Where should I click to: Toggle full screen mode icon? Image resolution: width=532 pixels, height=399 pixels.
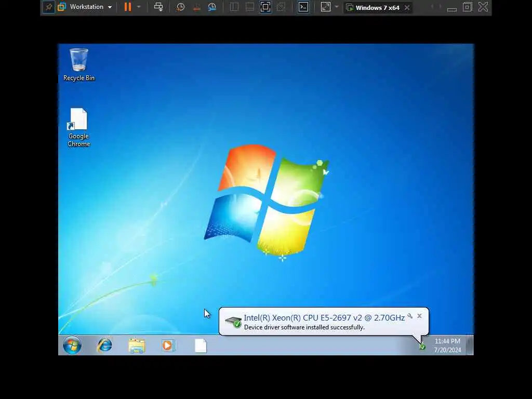tap(265, 7)
